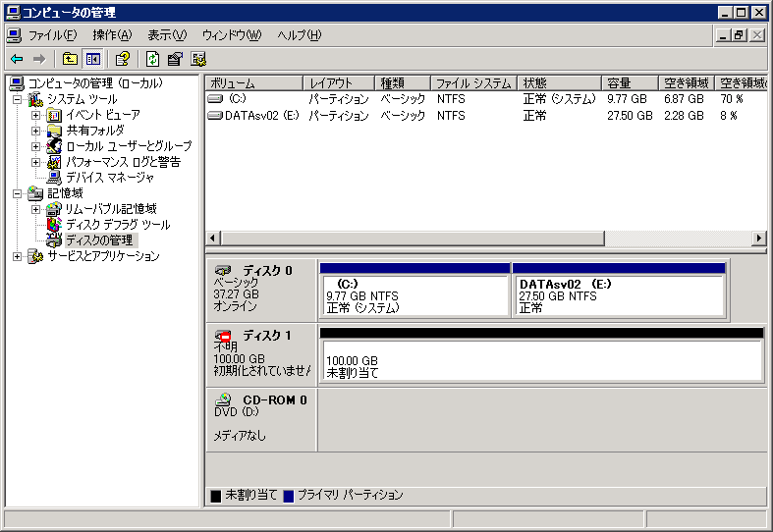Viewport: 773px width, 532px height.
Task: Click the volume list horizontal scrollbar right arrow
Action: 758,239
